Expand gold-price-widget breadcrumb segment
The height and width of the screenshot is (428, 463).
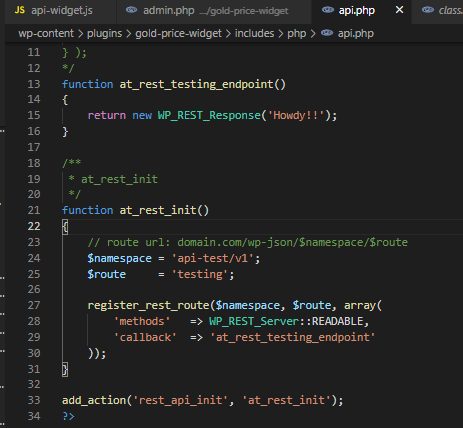coord(178,34)
